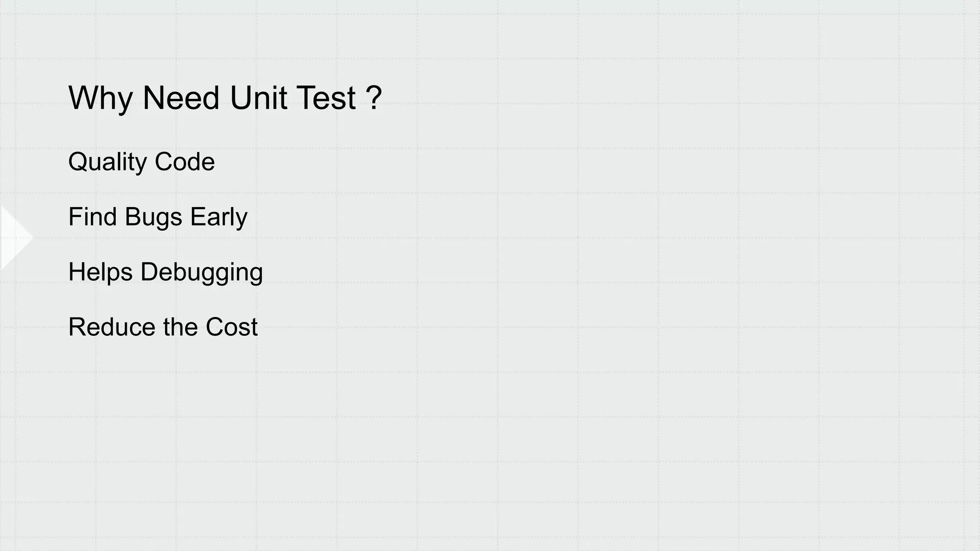980x551 pixels.
Task: Click the question mark ending the title
Action: tap(374, 98)
